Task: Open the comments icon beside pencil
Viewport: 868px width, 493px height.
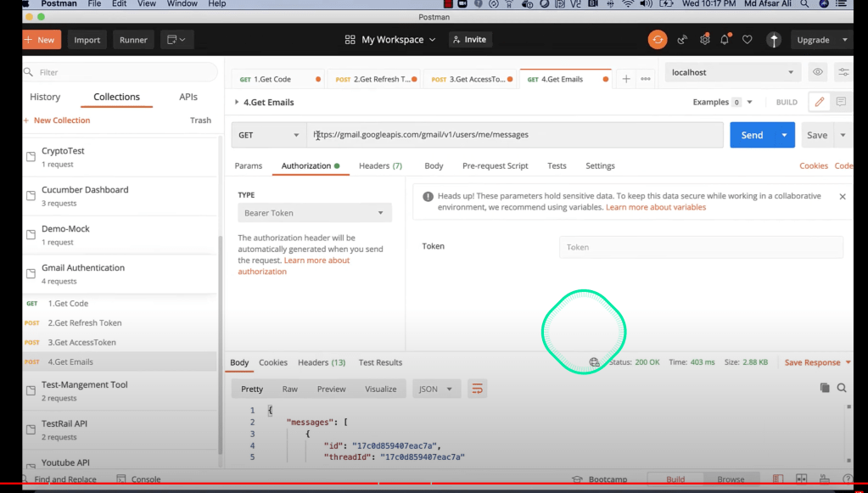Action: tap(841, 102)
